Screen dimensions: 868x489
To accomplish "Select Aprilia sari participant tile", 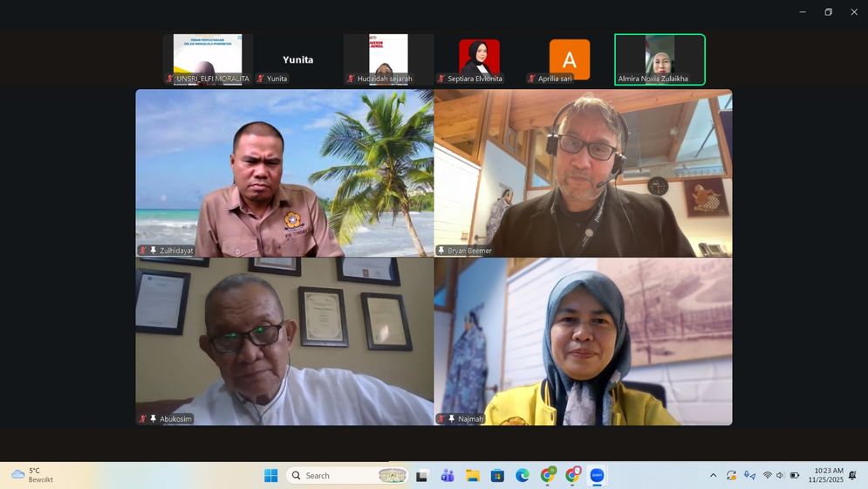I will tap(569, 59).
